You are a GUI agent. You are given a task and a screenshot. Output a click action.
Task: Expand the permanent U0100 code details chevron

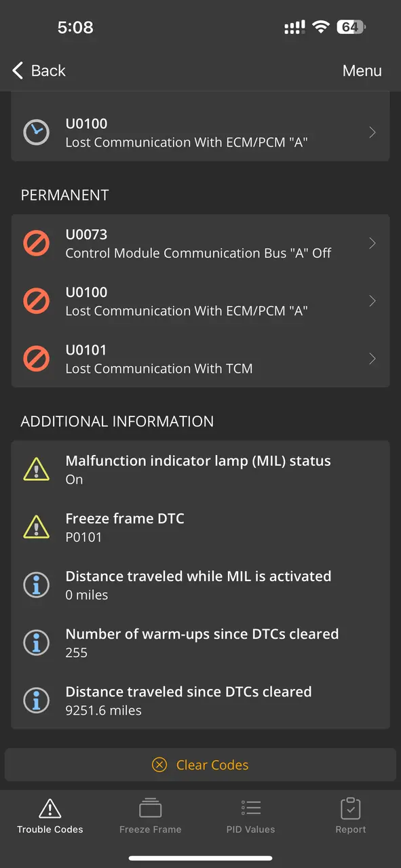click(x=373, y=301)
